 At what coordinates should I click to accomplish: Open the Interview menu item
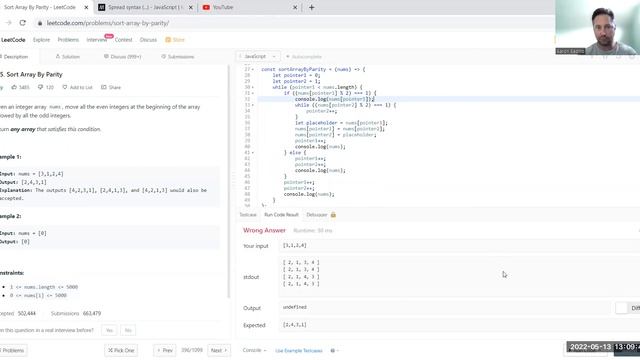(97, 40)
